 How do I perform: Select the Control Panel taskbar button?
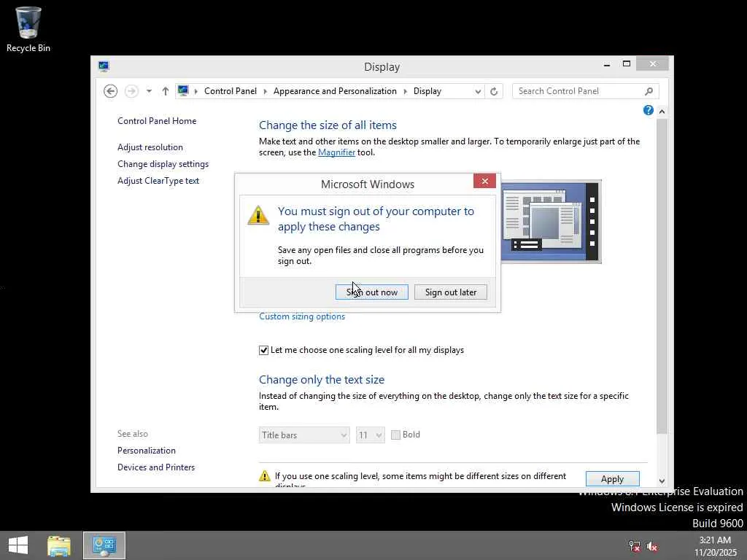point(104,545)
